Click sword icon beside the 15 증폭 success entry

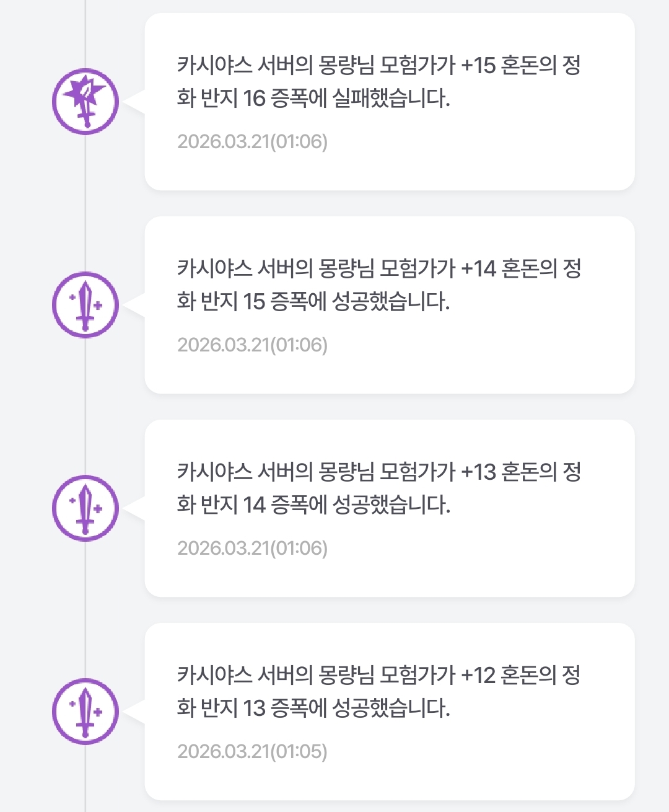(85, 305)
